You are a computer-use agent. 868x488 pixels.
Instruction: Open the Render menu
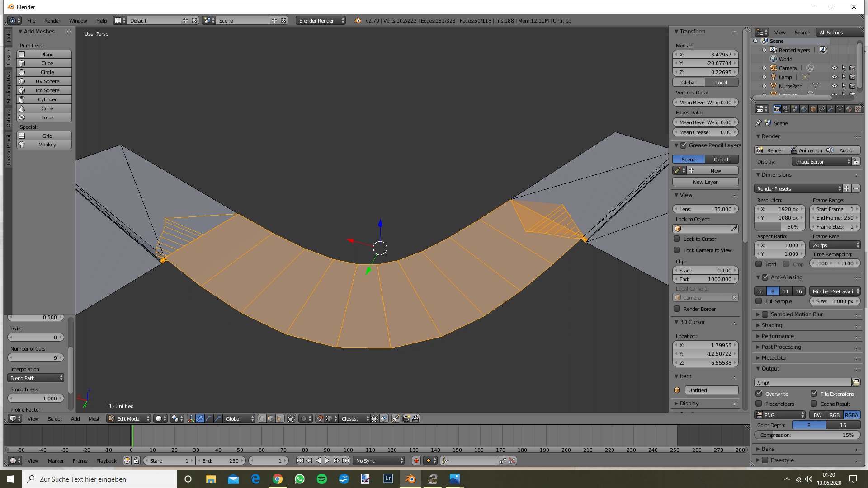tap(52, 21)
